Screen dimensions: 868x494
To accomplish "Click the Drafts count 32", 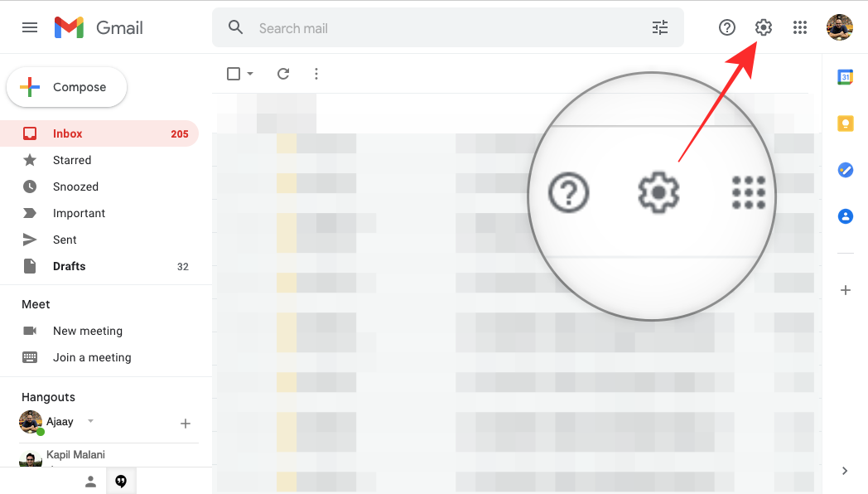I will coord(183,267).
